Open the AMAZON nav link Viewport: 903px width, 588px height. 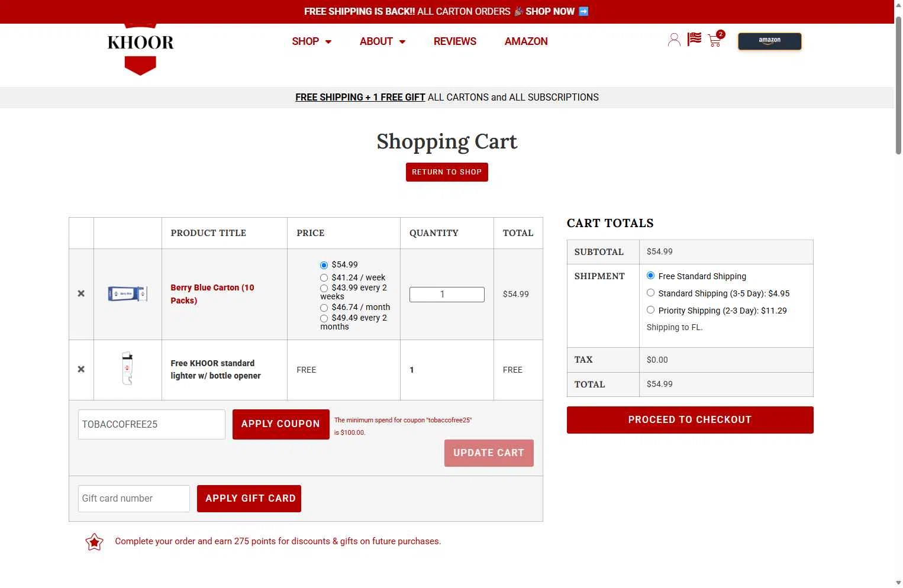526,41
